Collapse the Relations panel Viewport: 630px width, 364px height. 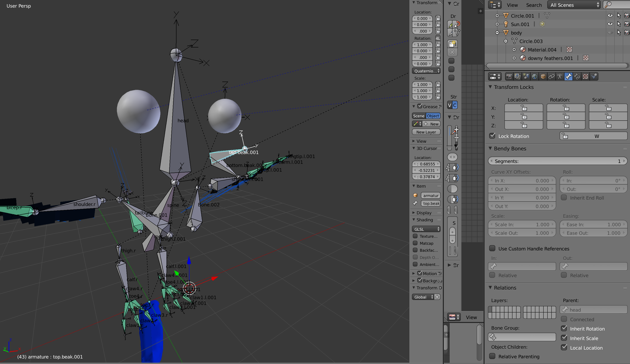click(490, 288)
